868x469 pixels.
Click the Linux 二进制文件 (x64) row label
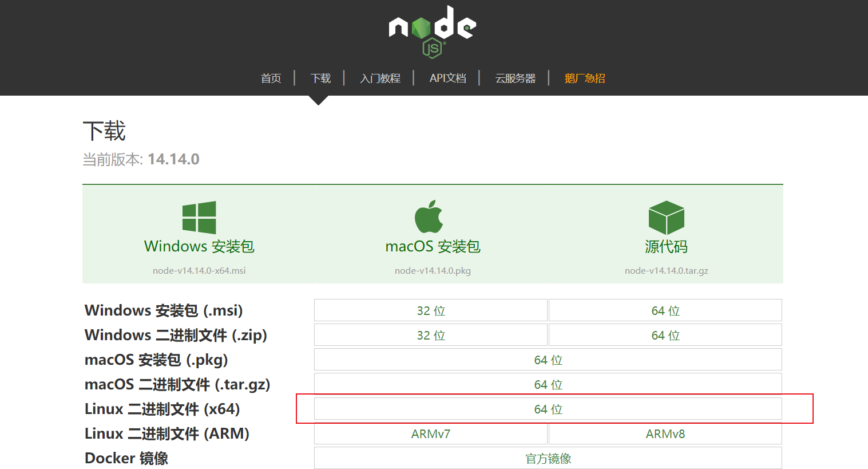(162, 409)
